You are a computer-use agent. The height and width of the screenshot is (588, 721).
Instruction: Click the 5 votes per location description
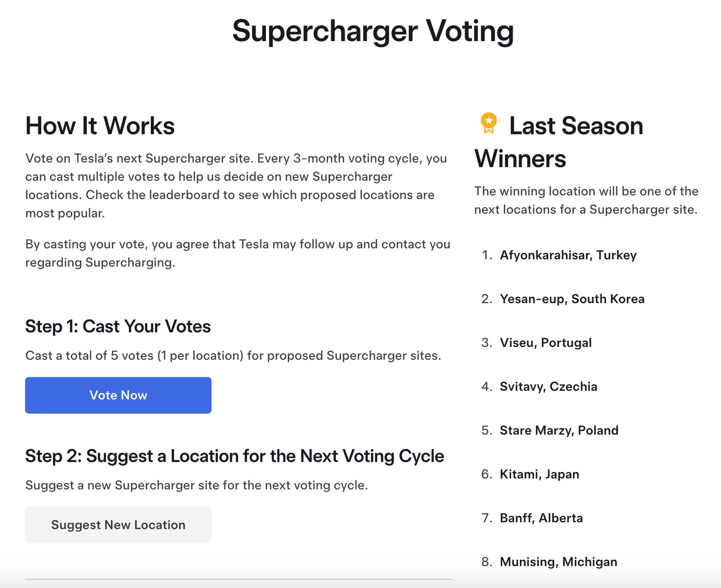pos(233,356)
